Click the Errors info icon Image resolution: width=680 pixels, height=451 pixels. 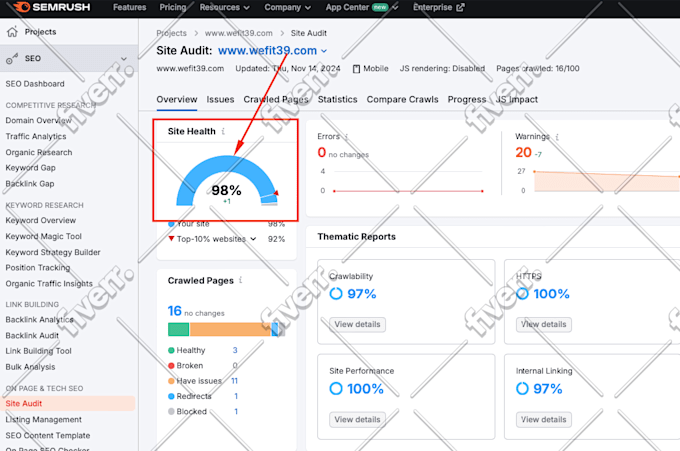tap(346, 137)
